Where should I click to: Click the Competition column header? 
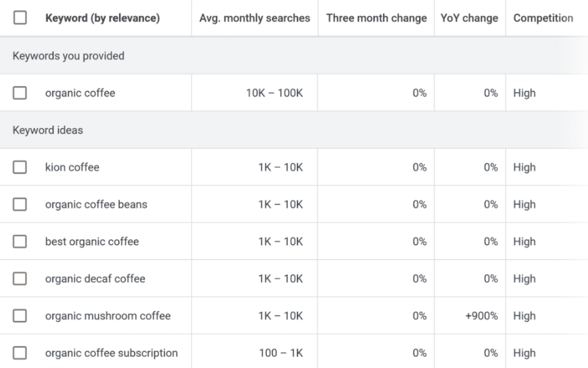coord(543,18)
